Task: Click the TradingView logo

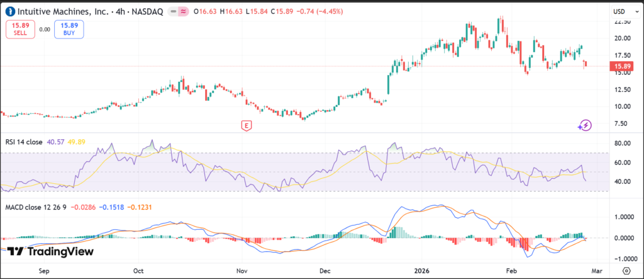Action: 50,251
